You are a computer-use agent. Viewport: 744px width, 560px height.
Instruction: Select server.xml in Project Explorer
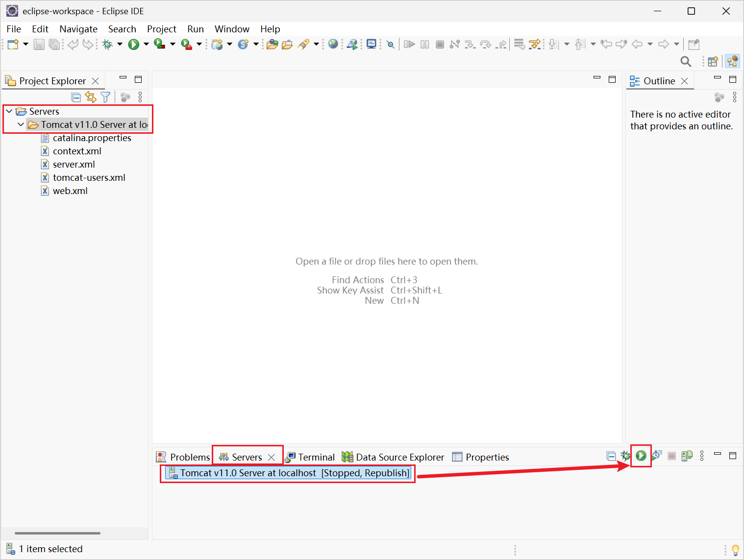click(74, 164)
